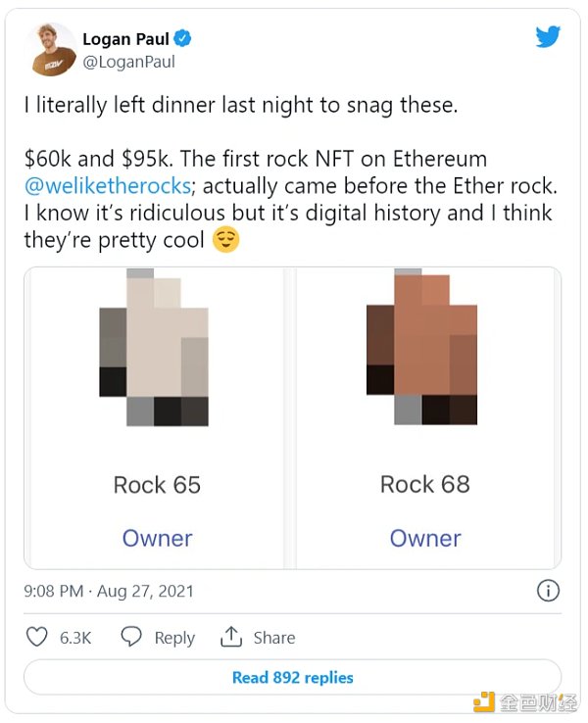Click the Logan Paul display name
The height and width of the screenshot is (723, 588).
(x=125, y=40)
